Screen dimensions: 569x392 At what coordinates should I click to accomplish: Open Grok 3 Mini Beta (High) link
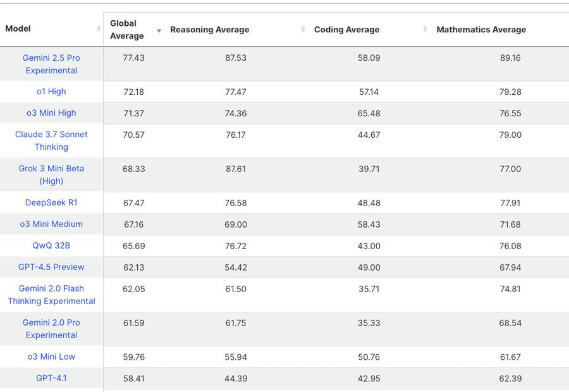(51, 175)
